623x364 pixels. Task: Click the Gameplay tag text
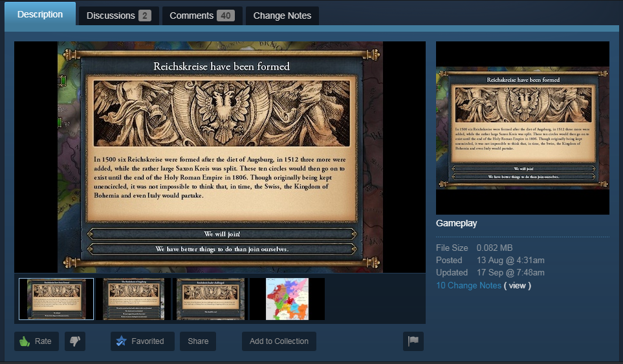pos(456,223)
